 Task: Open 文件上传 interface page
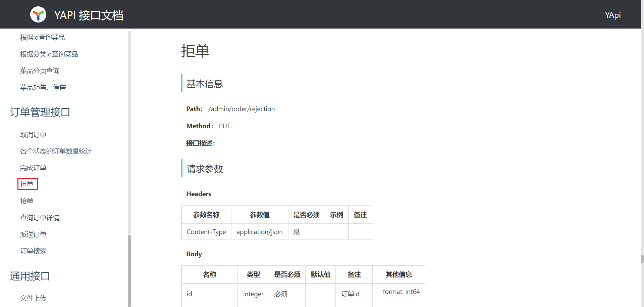pyautogui.click(x=33, y=298)
